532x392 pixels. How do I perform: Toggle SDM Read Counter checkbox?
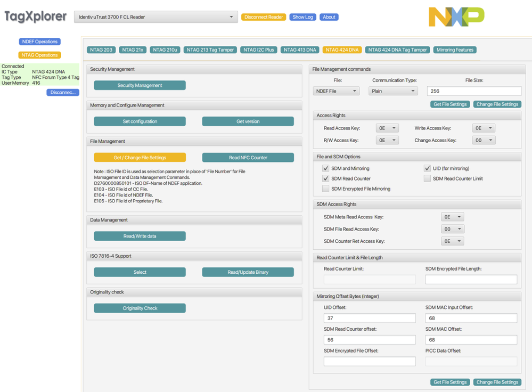click(x=326, y=178)
